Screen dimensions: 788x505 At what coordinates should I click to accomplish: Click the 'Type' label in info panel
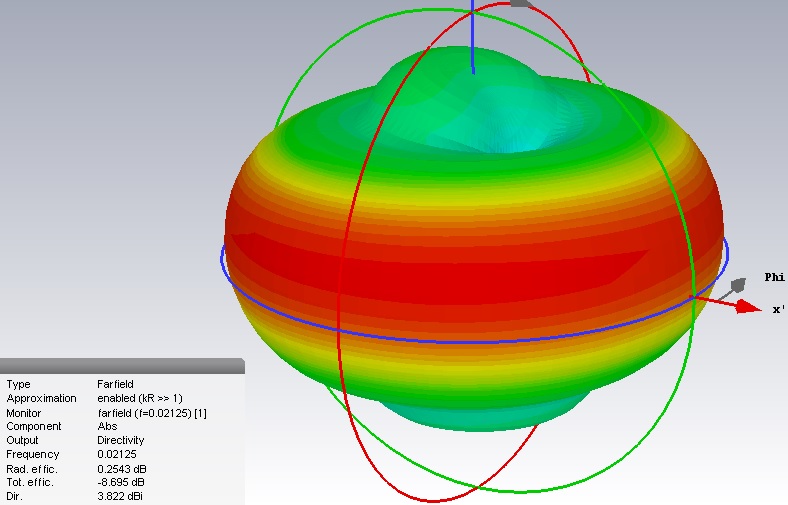(19, 384)
